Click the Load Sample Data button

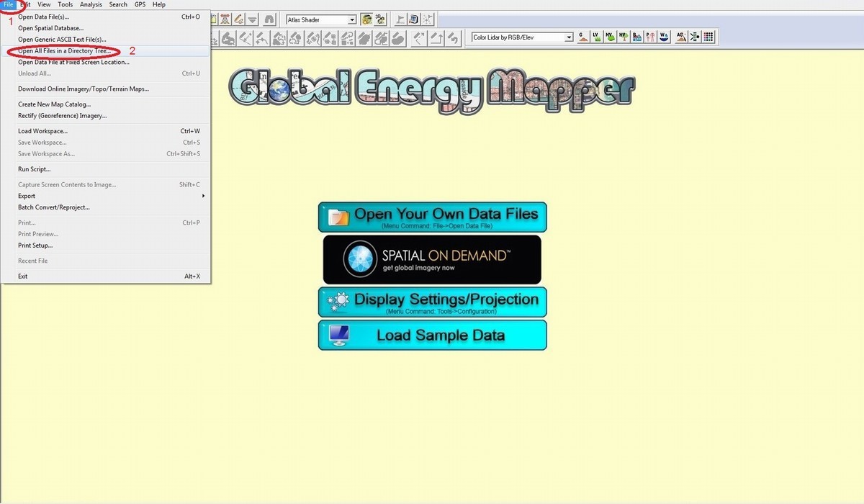coord(433,335)
